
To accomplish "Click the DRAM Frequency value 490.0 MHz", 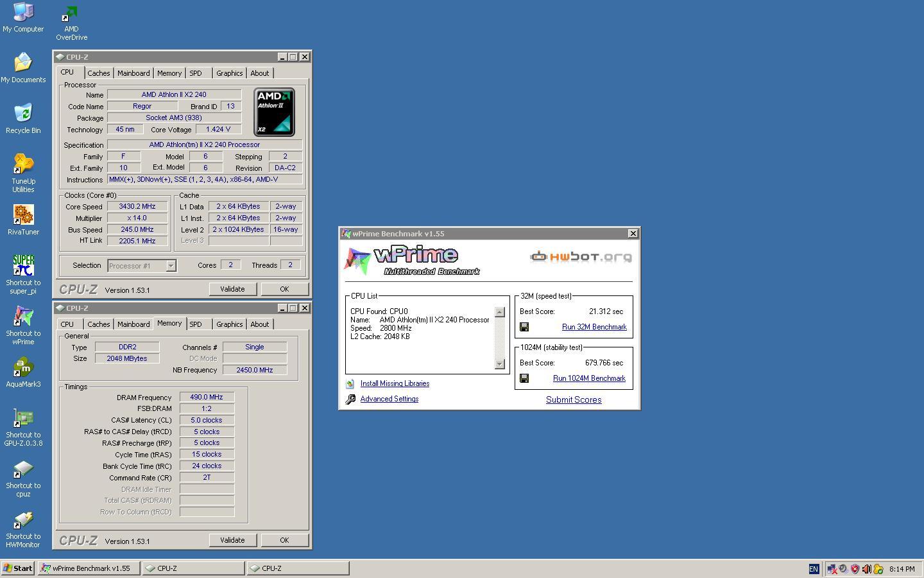I will click(207, 398).
